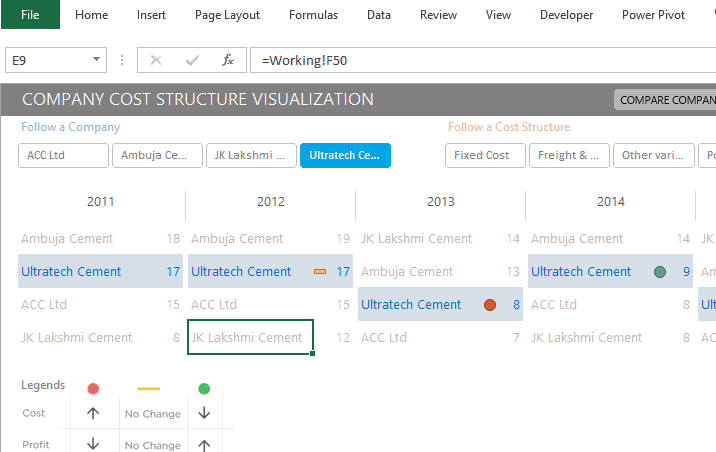
Task: Click ACC Ltd in the 2013 column
Action: coord(384,337)
